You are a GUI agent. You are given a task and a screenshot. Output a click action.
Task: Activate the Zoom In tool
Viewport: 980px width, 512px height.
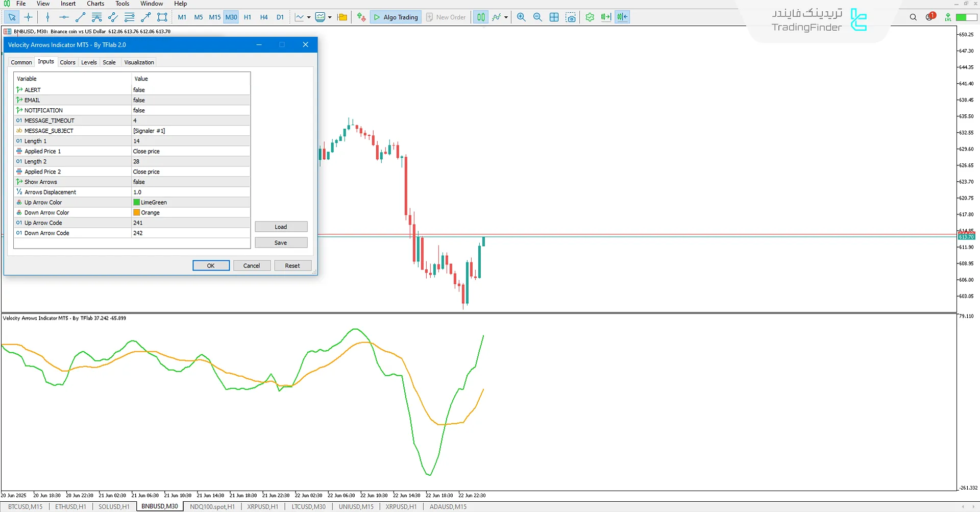coord(521,17)
